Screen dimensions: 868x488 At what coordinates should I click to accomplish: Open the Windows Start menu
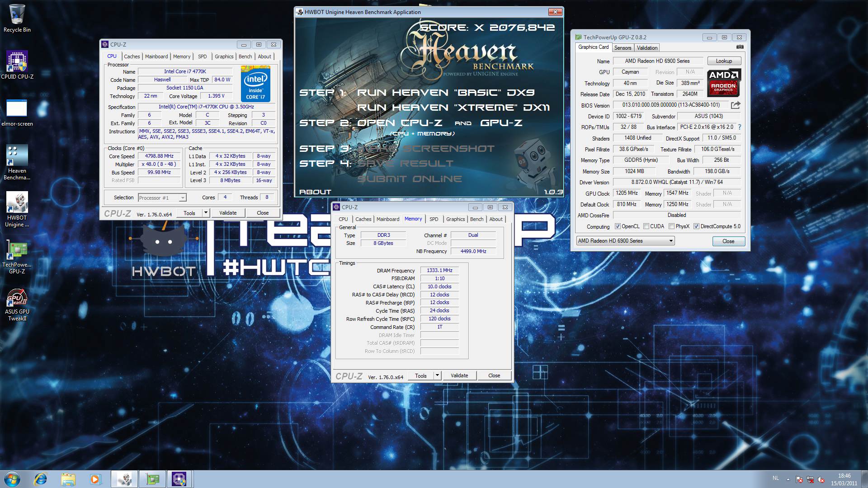click(x=12, y=479)
